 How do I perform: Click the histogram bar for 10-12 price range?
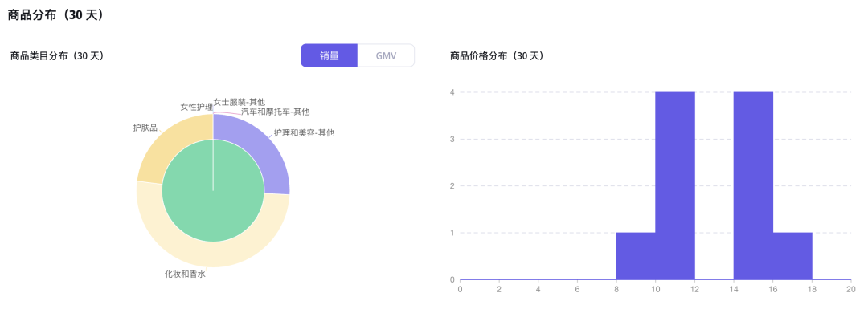point(675,185)
